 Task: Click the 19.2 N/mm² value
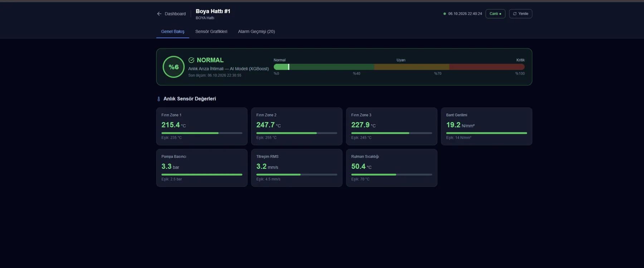[460, 125]
